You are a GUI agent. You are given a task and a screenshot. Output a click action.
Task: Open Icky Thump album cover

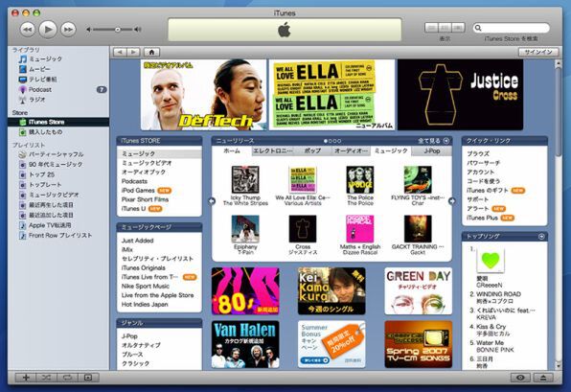point(245,179)
